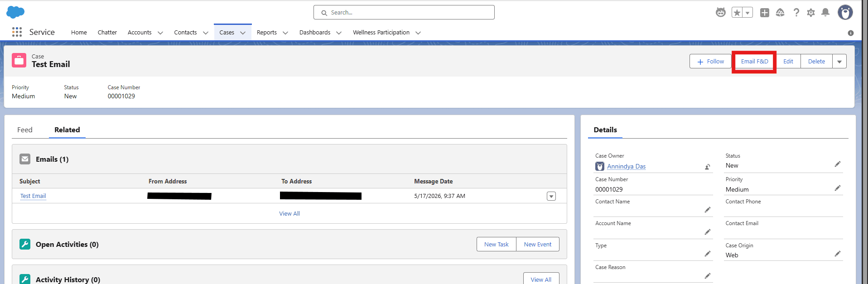868x284 pixels.
Task: Edit the Priority field pencil icon
Action: tap(838, 188)
